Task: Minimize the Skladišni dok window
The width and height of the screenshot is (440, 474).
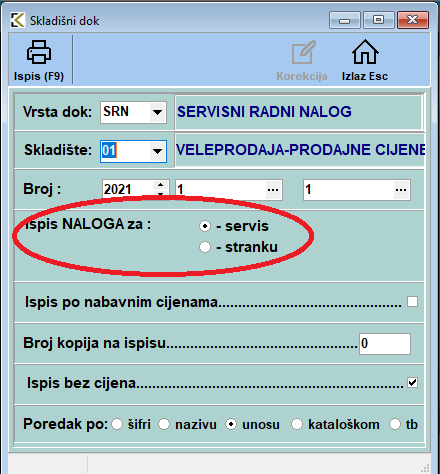Action: pos(345,20)
